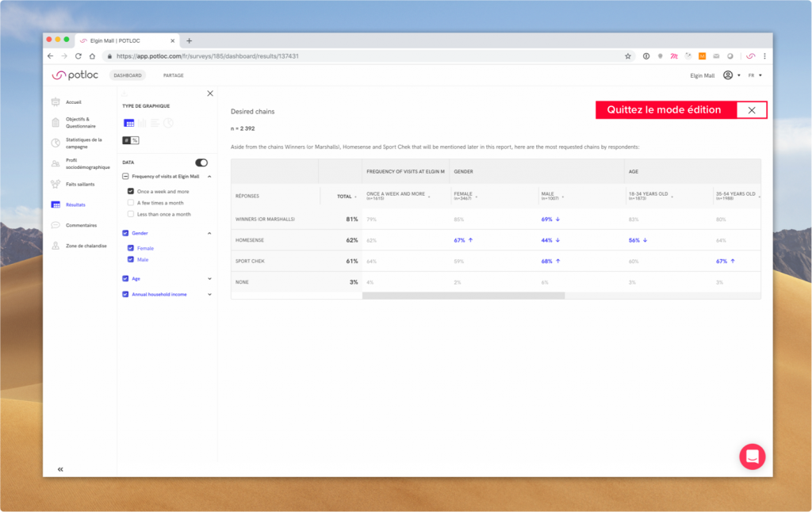The width and height of the screenshot is (812, 512).
Task: Open the user account dropdown
Action: (x=731, y=75)
